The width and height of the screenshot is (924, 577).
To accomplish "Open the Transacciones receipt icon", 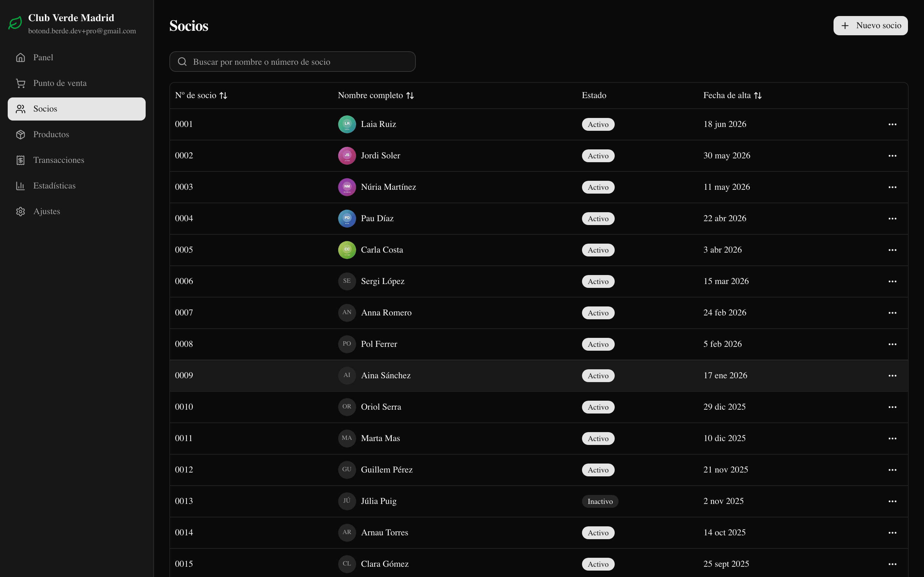I will (21, 160).
